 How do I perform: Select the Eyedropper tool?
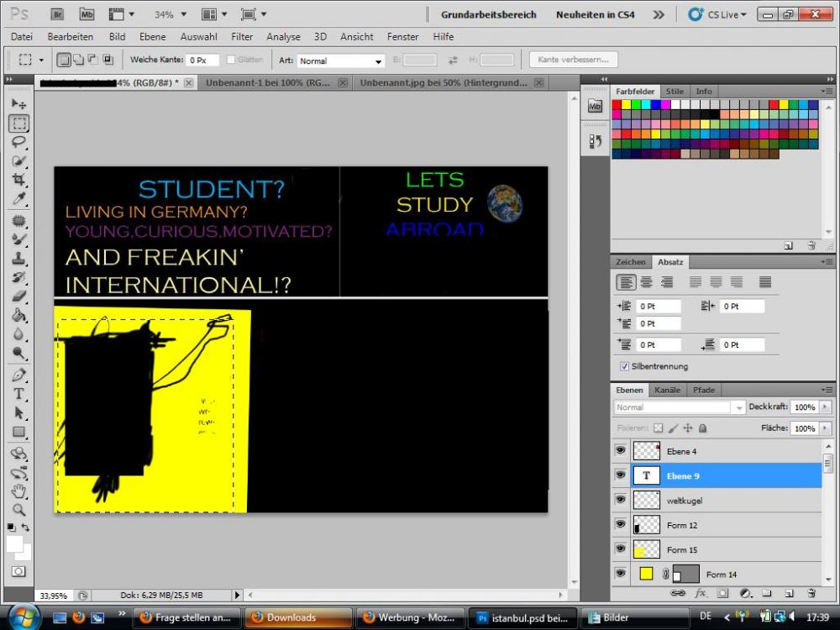pos(18,200)
